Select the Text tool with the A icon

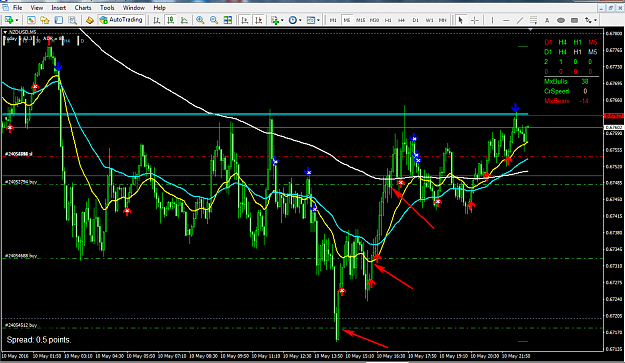[547, 20]
